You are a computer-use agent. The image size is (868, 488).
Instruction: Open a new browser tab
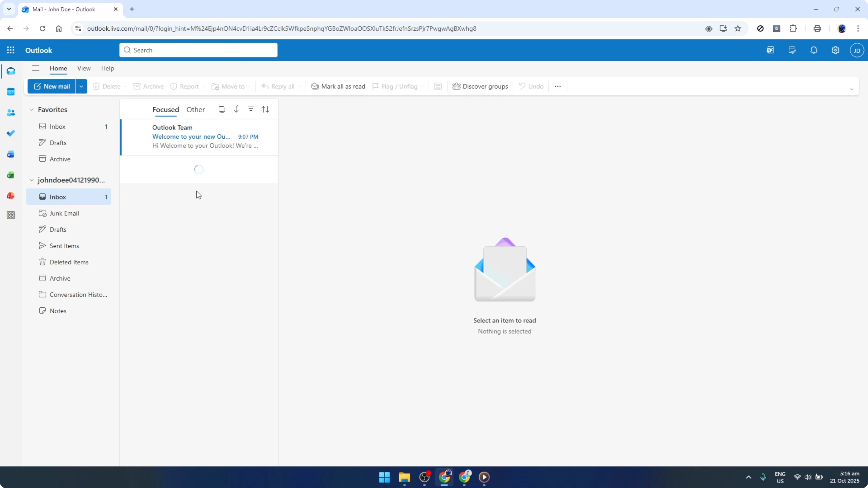(x=132, y=9)
